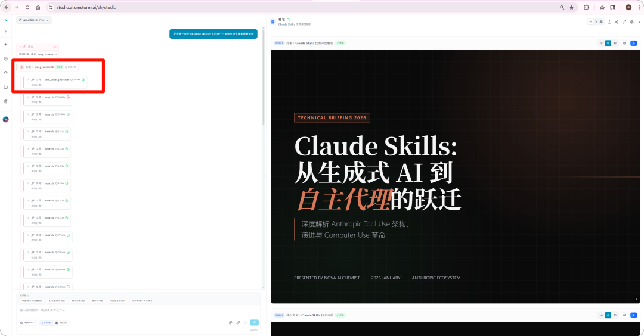This screenshot has width=644, height=336.
Task: Open the user avatar in the sidebar
Action: click(6, 119)
